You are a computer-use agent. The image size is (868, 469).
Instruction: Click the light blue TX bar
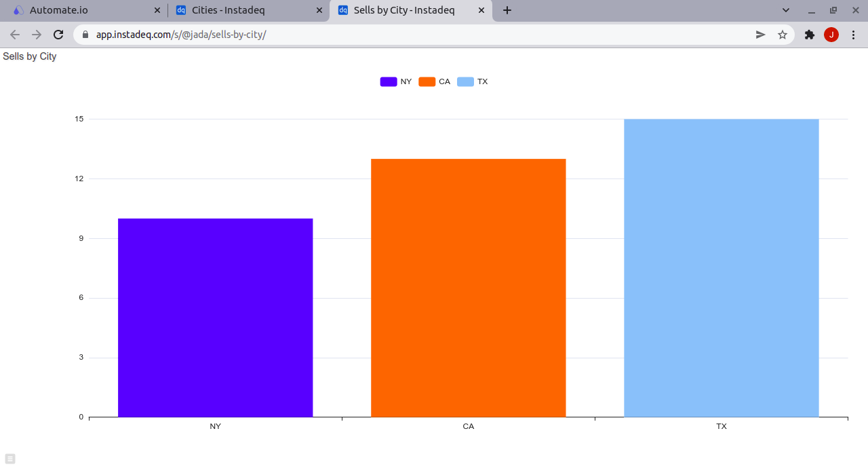pyautogui.click(x=722, y=268)
